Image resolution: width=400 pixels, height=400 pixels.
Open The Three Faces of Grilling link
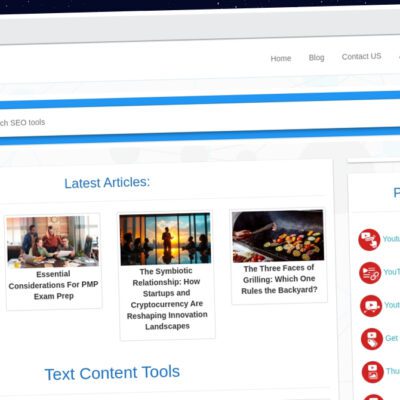coord(279,279)
